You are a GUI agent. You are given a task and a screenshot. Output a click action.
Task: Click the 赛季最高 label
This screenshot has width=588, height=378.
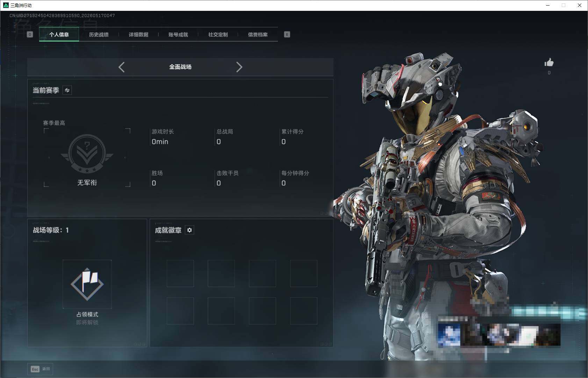click(54, 123)
